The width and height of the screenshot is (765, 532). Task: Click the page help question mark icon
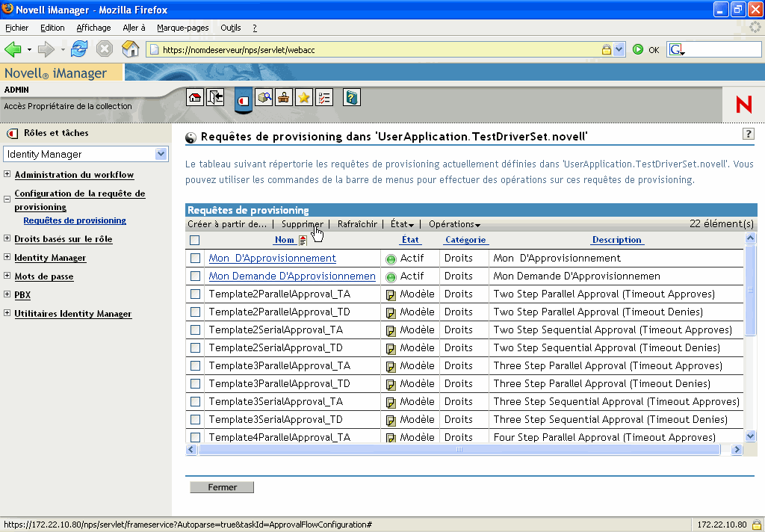(748, 133)
